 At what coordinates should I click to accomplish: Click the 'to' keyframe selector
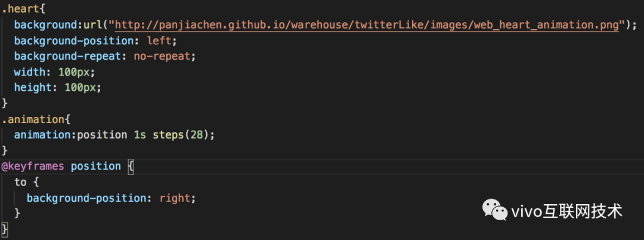coord(20,181)
